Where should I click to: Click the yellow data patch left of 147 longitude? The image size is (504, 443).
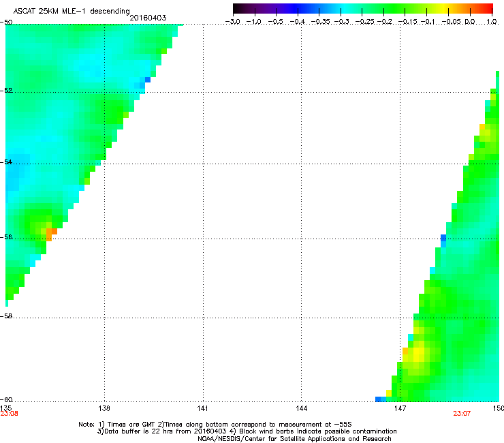click(x=389, y=393)
